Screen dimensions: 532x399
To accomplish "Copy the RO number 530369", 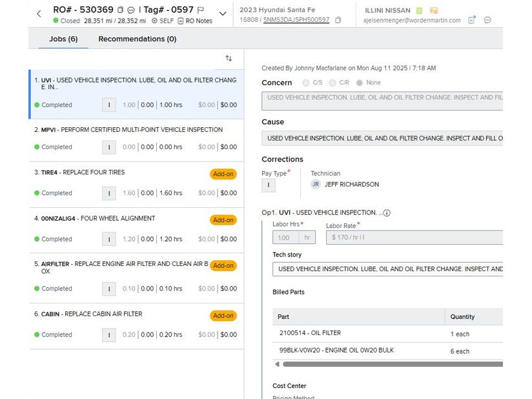I will point(121,10).
